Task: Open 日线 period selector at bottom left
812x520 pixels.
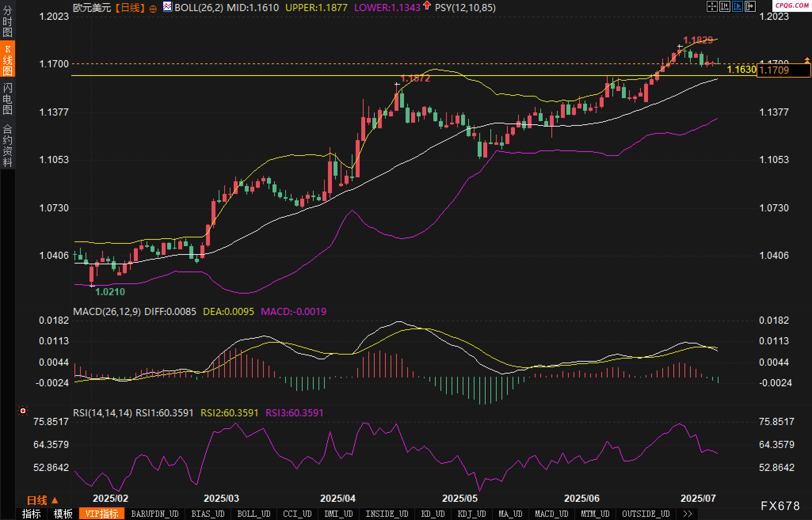Action: tap(42, 500)
